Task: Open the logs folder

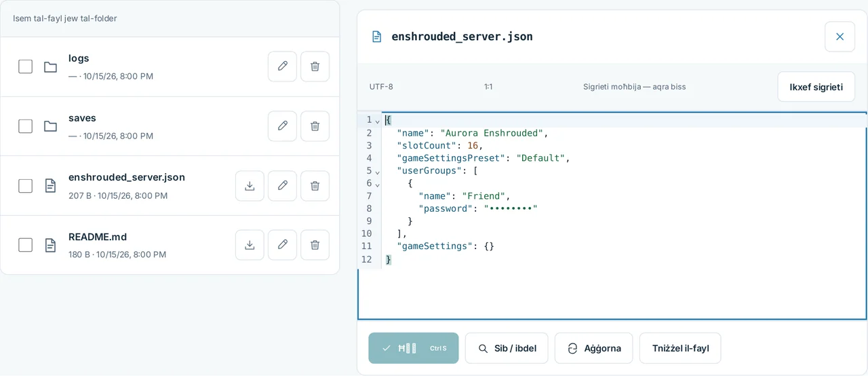Action: point(79,58)
